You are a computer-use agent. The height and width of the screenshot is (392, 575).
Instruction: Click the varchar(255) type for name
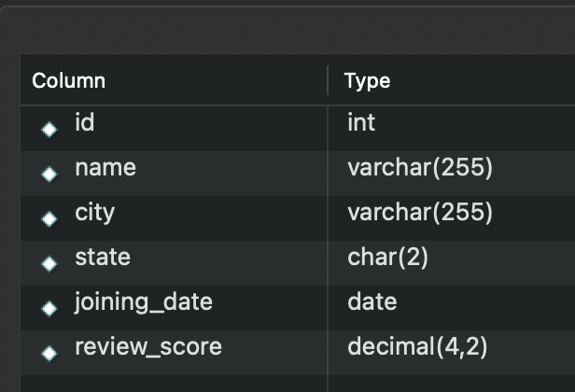[420, 167]
